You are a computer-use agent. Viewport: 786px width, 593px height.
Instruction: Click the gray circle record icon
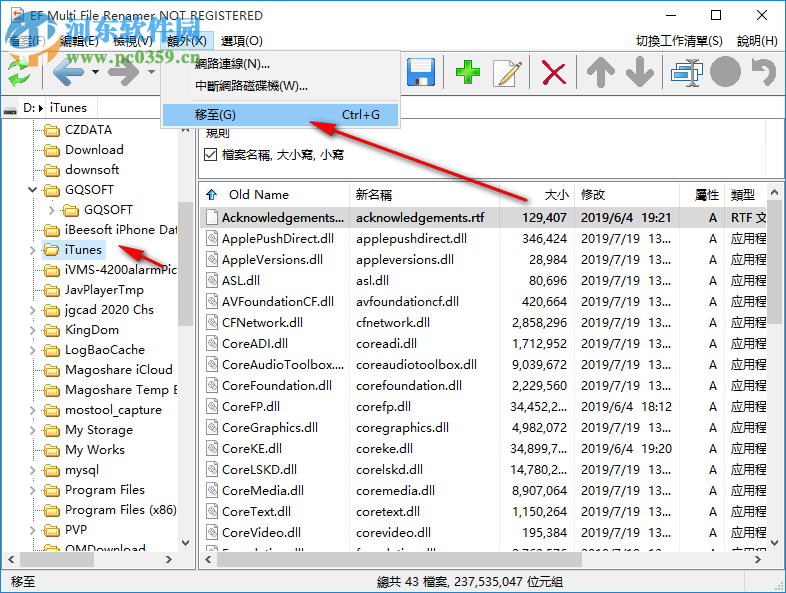(725, 72)
